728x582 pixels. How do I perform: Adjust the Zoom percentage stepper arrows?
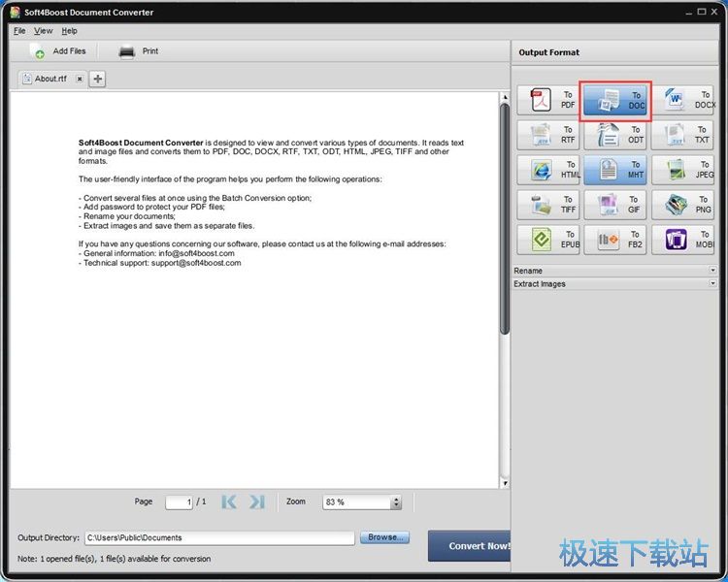pos(396,502)
